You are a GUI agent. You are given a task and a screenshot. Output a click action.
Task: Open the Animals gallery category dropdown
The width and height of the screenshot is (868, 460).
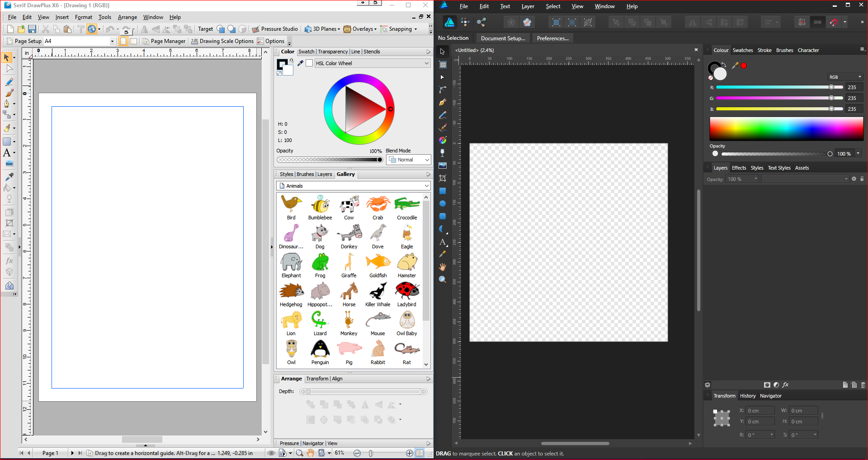[x=353, y=185]
